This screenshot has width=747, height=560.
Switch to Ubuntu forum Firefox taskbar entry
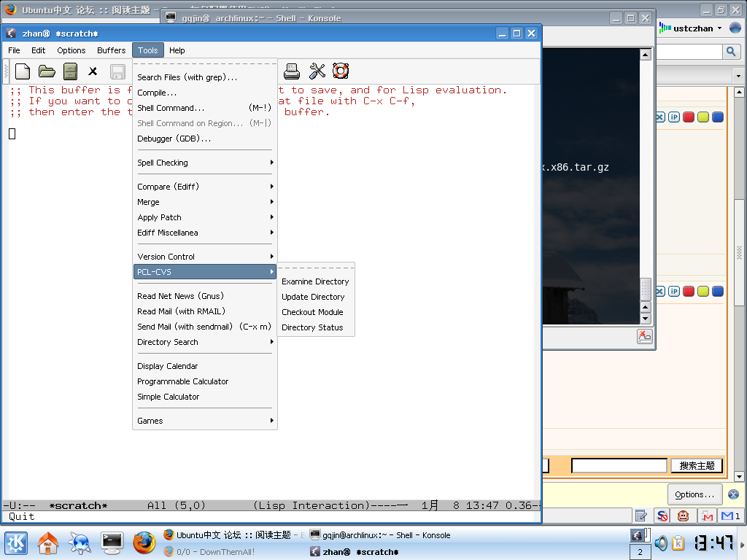point(233,535)
